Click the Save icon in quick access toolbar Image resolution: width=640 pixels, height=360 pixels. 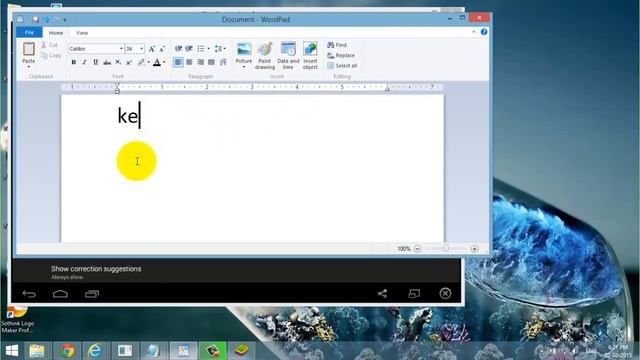click(x=36, y=20)
